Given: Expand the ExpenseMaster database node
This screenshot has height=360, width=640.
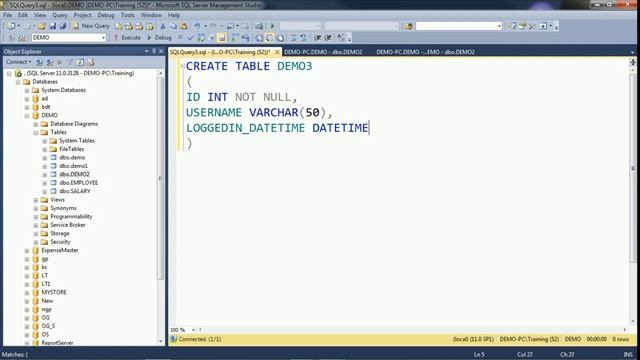Looking at the screenshot, I should pyautogui.click(x=27, y=251).
